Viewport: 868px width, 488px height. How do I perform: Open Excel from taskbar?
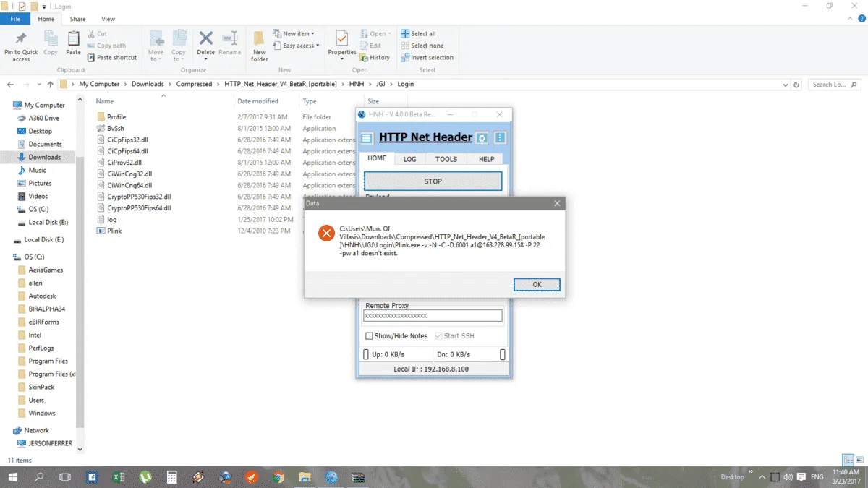[x=119, y=477]
